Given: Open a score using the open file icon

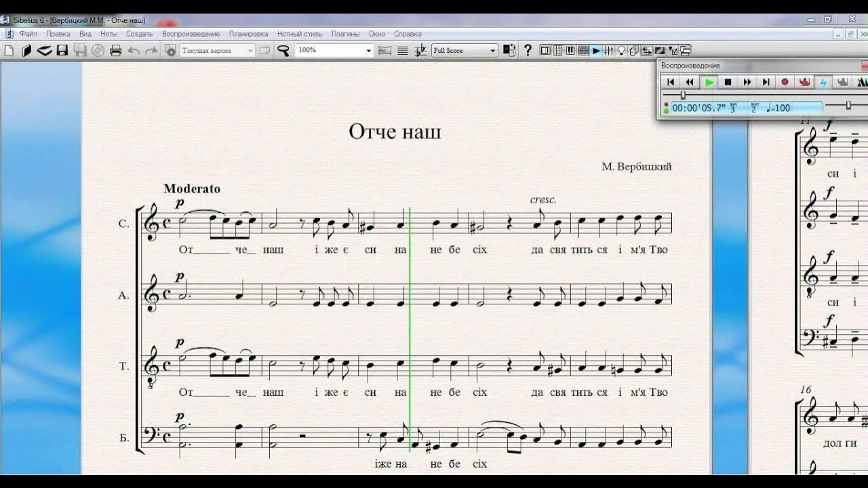Looking at the screenshot, I should tap(26, 50).
